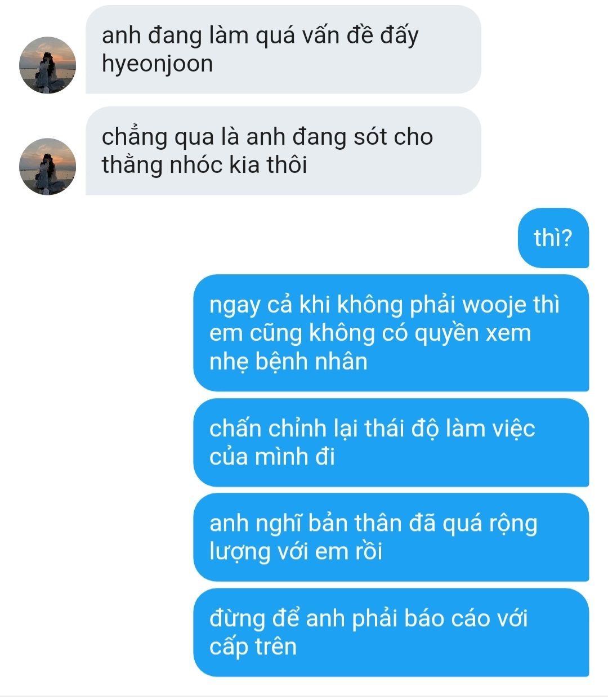Select the grey 'chẳng qua là anh đang sót' bubble
608x700 pixels.
(x=283, y=151)
